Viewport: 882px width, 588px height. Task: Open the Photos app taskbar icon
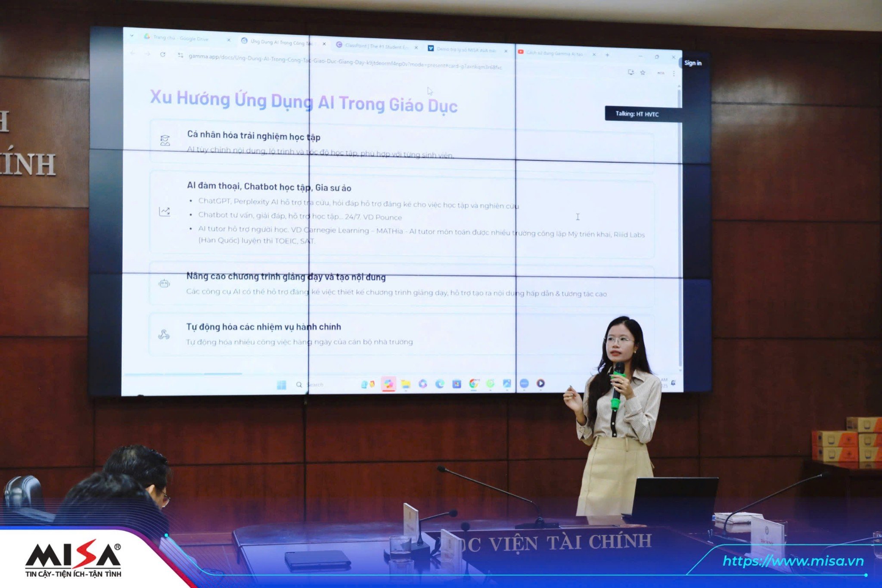tap(507, 383)
